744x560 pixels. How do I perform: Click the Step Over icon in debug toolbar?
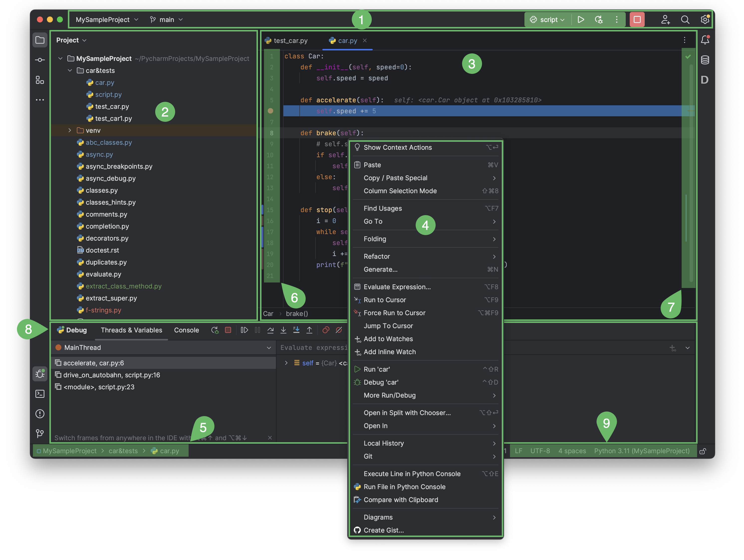point(270,331)
